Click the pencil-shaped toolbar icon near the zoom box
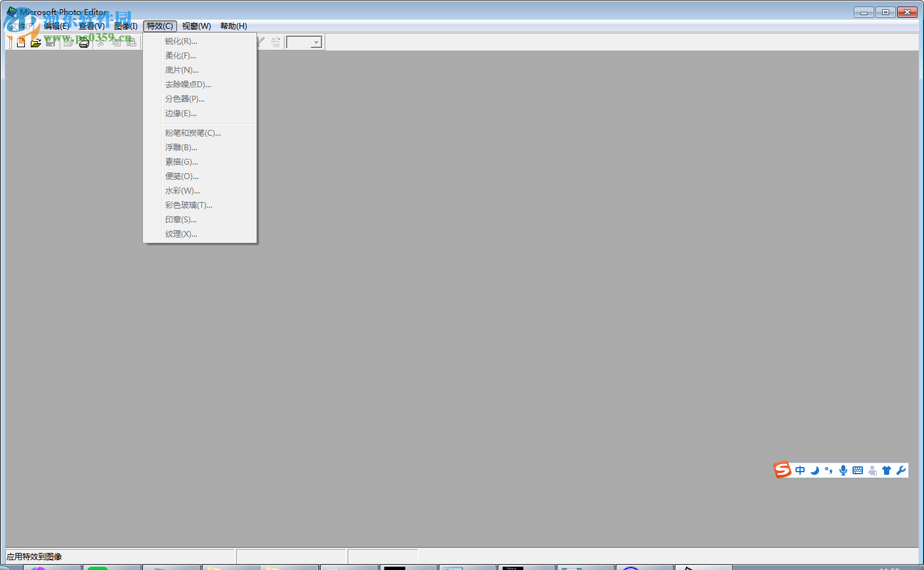This screenshot has width=924, height=570. pos(261,43)
